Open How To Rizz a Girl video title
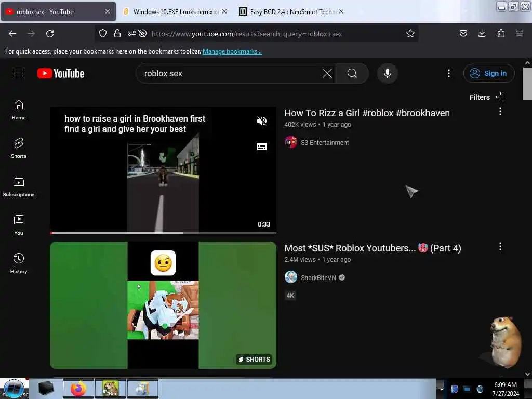The height and width of the screenshot is (399, 532). pyautogui.click(x=367, y=113)
